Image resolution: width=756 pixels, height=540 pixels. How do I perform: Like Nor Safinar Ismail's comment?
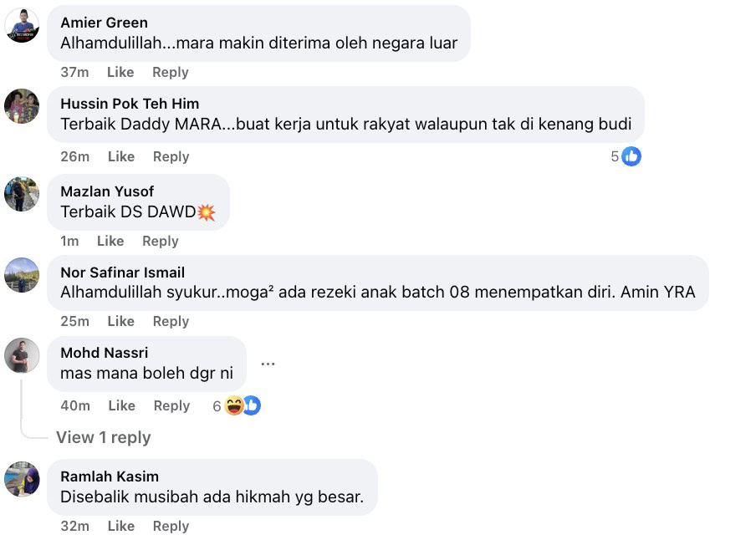[120, 321]
